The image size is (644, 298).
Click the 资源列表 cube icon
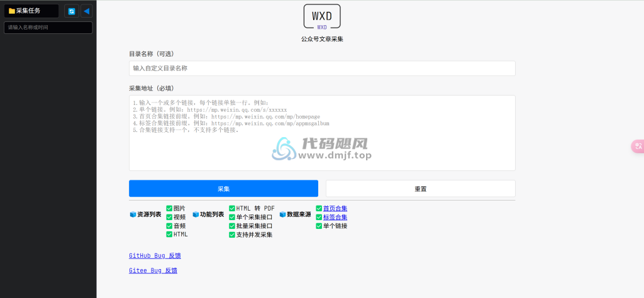pyautogui.click(x=133, y=214)
